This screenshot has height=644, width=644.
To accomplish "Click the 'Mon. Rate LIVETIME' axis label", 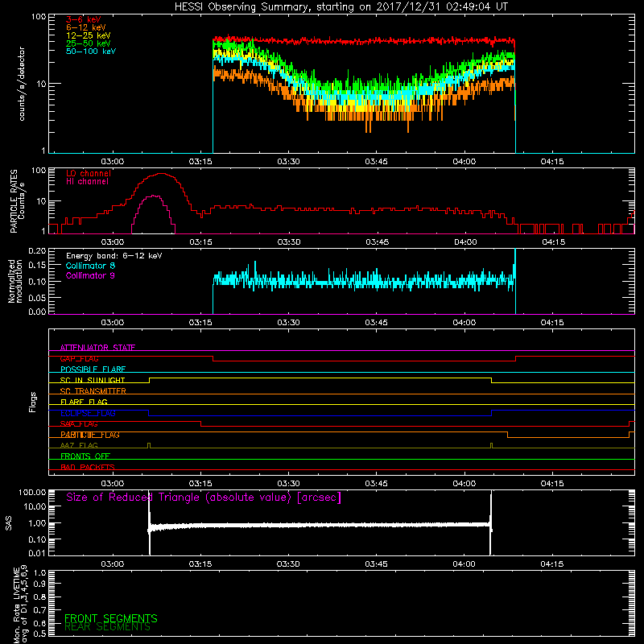I will pos(20,604).
